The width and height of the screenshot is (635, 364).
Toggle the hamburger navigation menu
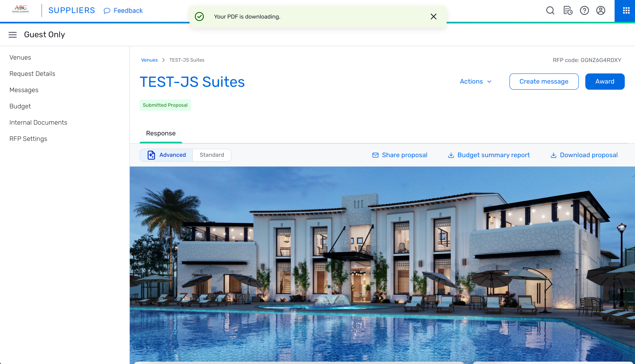[13, 35]
